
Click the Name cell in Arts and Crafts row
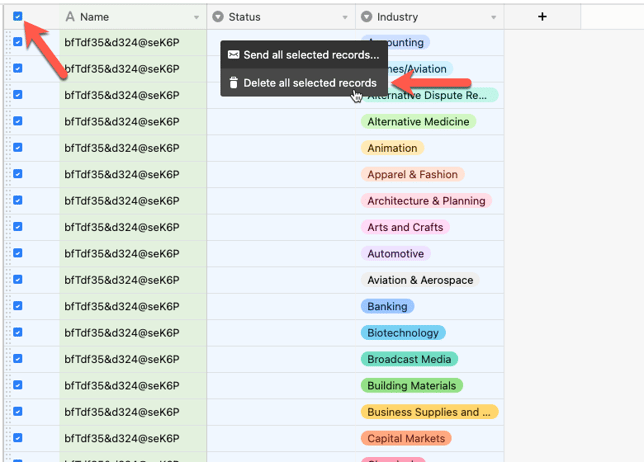point(133,227)
